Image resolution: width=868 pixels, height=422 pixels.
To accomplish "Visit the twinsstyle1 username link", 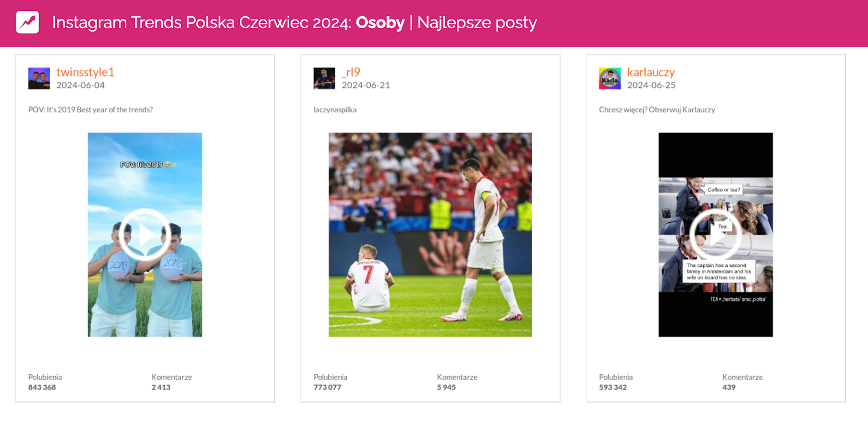I will [x=85, y=72].
